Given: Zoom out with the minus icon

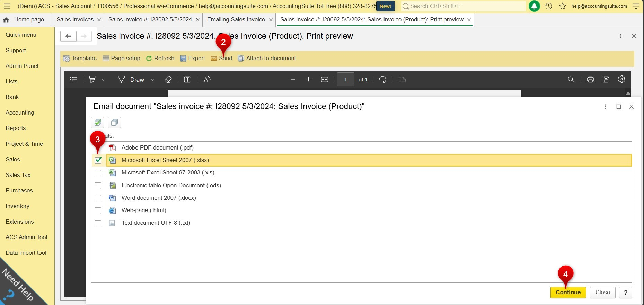Looking at the screenshot, I should pos(293,79).
